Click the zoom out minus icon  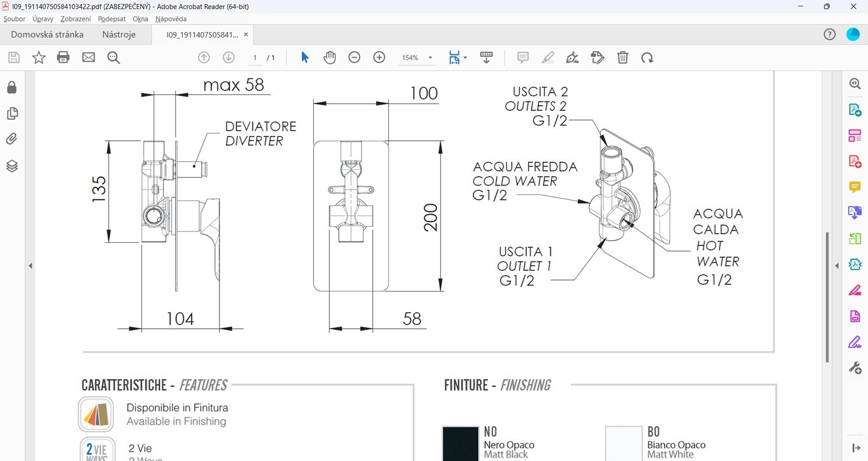point(354,58)
